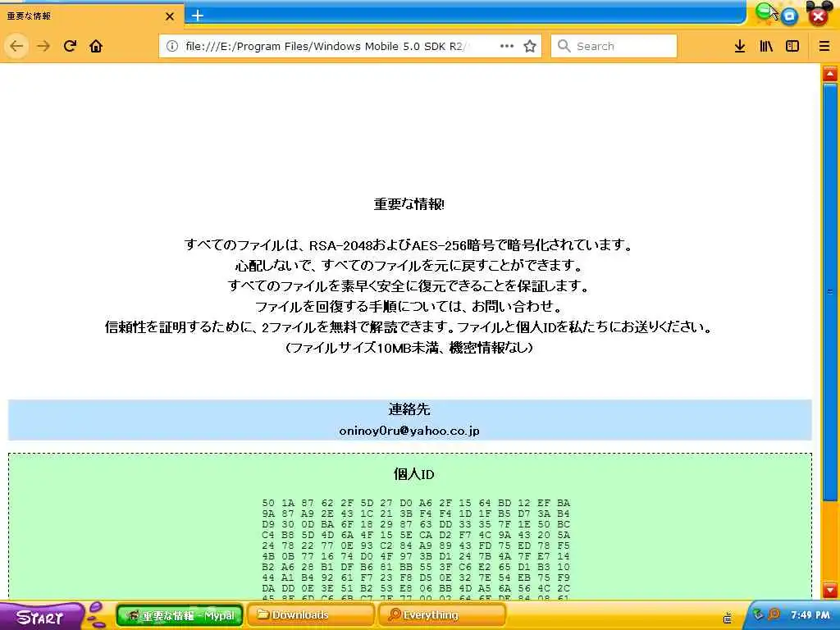Click the line starting 信頼性を証明するために

point(409,326)
